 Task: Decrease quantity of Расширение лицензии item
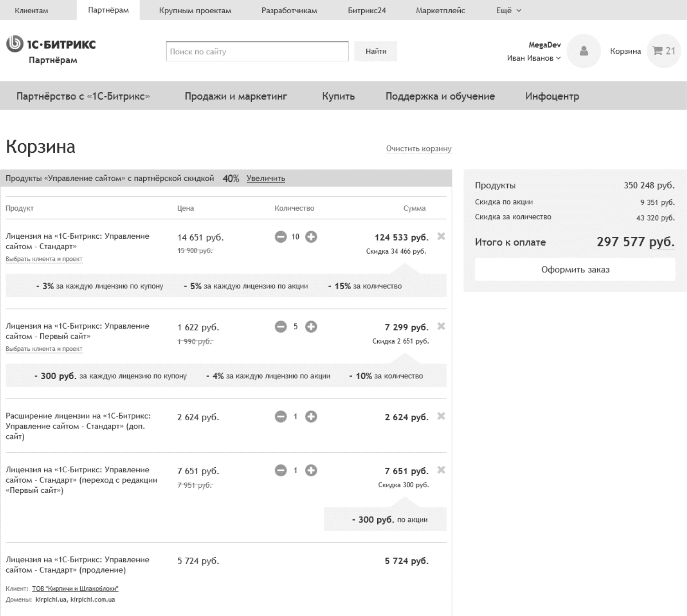tap(281, 417)
